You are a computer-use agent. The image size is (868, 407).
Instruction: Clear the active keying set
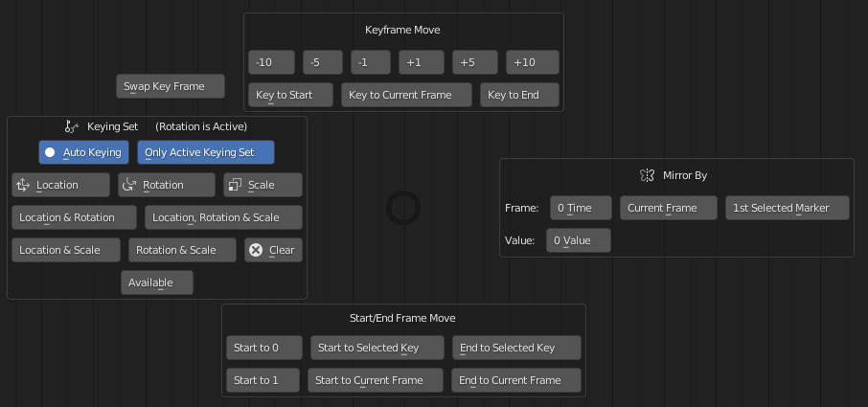click(273, 250)
